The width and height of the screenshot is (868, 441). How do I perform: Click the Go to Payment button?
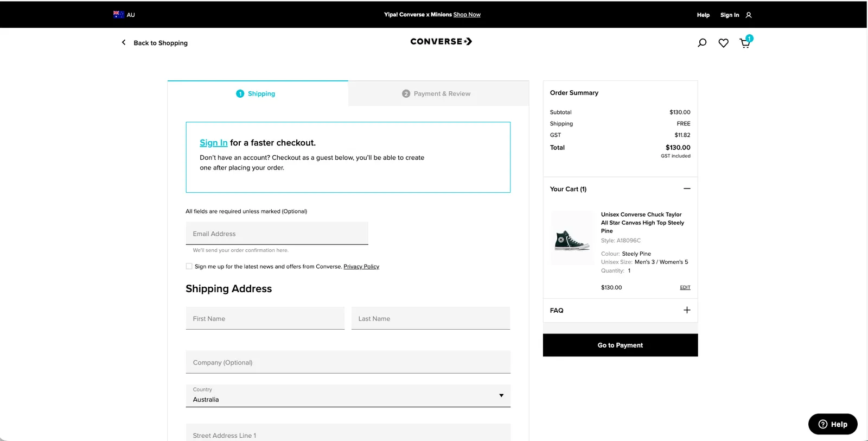pyautogui.click(x=620, y=345)
